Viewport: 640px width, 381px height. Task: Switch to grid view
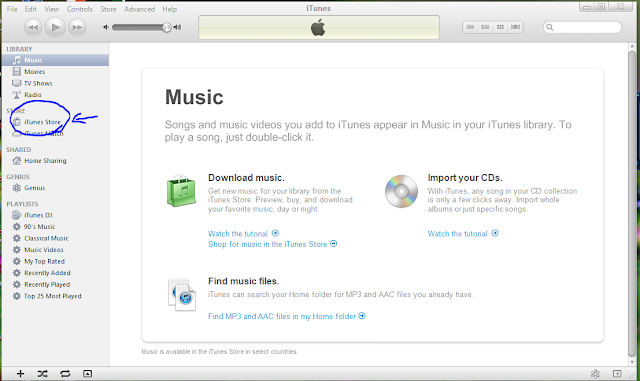500,27
